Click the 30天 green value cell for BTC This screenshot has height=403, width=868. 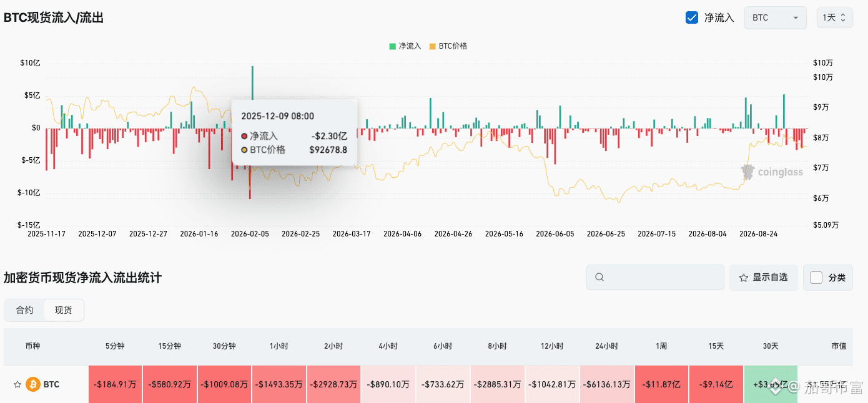click(x=771, y=384)
